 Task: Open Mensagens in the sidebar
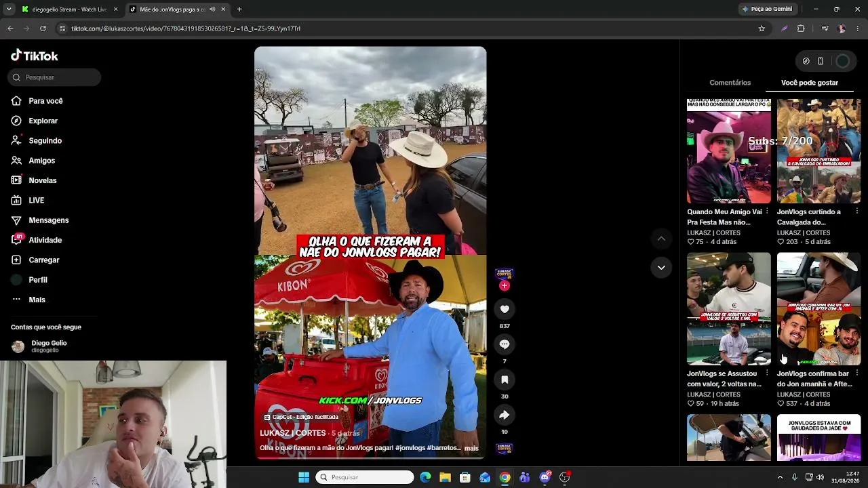click(x=40, y=220)
